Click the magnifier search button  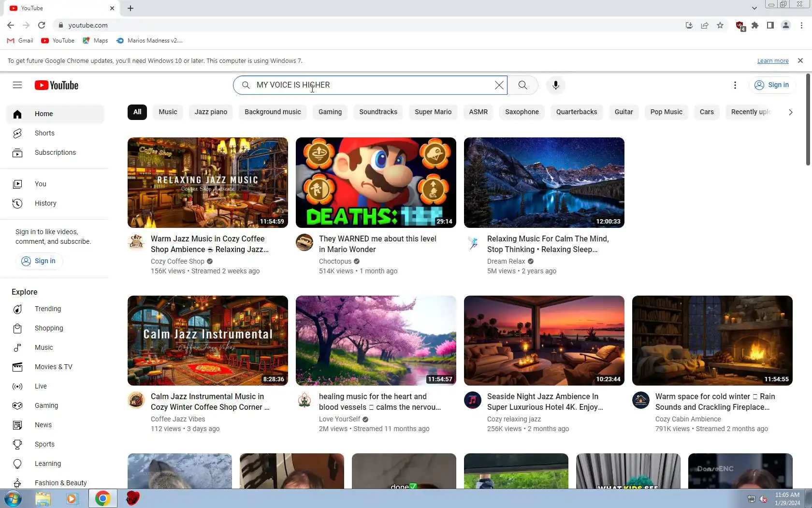tap(522, 85)
